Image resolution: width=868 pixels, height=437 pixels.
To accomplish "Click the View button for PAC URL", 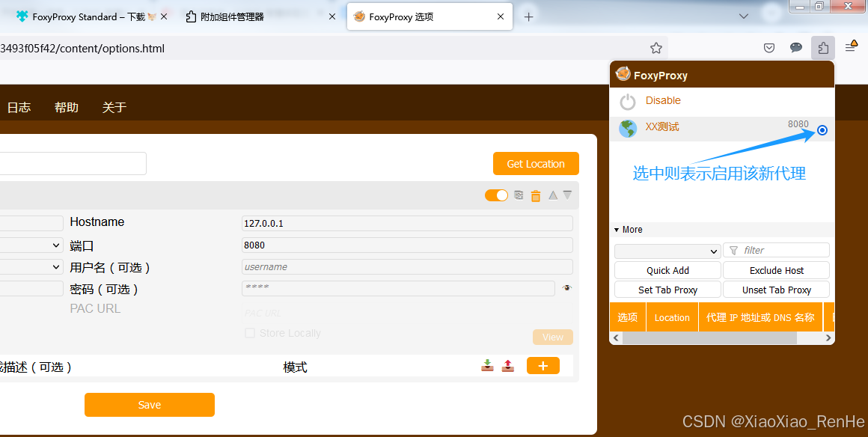I will (x=552, y=337).
